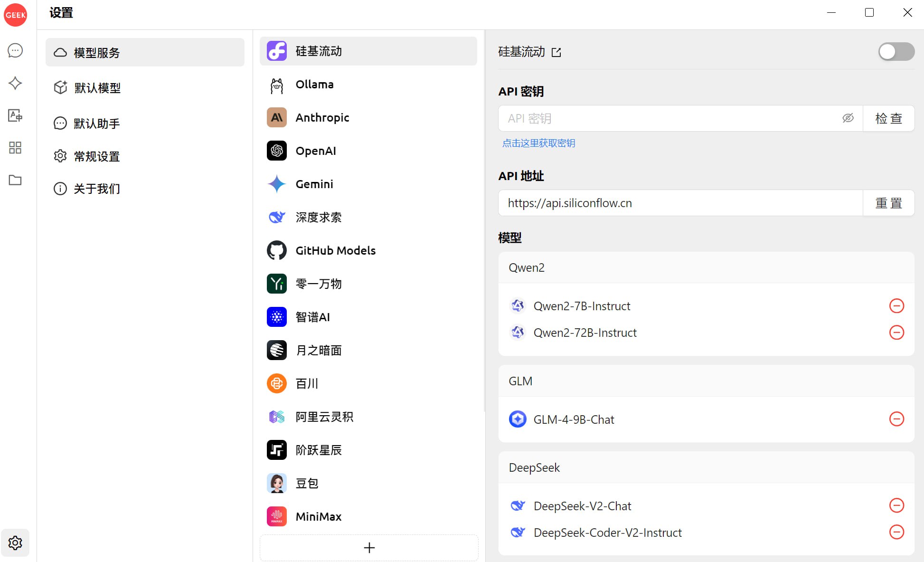
Task: Open the 硅基流动 external link icon
Action: [556, 52]
